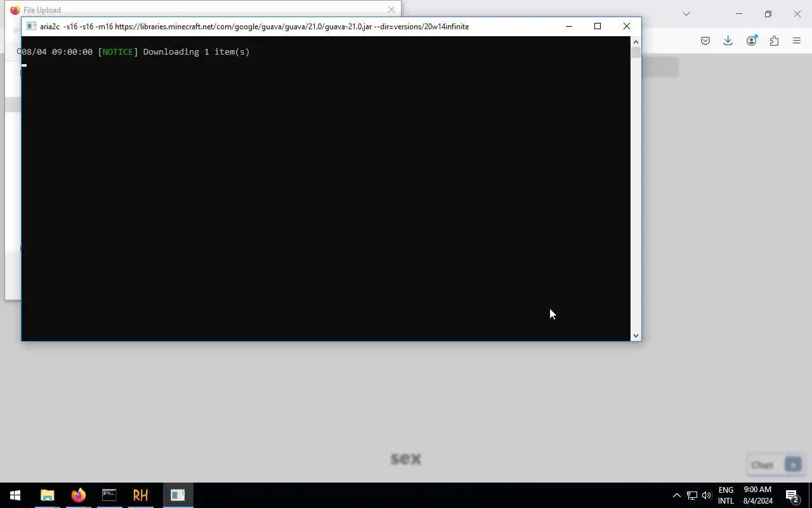Viewport: 812px width, 508px height.
Task: Open the Windows Start menu
Action: point(15,495)
